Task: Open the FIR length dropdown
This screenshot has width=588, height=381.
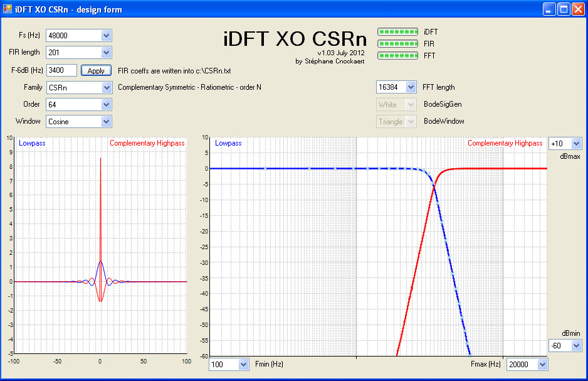Action: pos(106,53)
